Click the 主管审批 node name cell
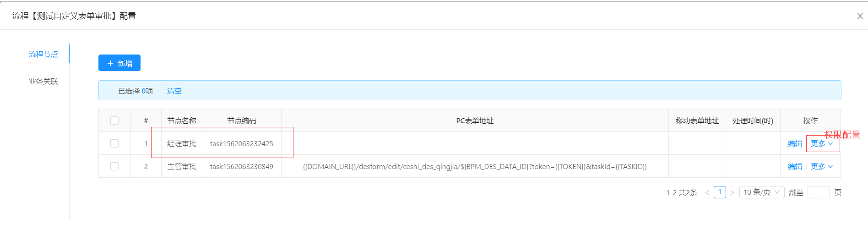The image size is (868, 235). tap(182, 166)
